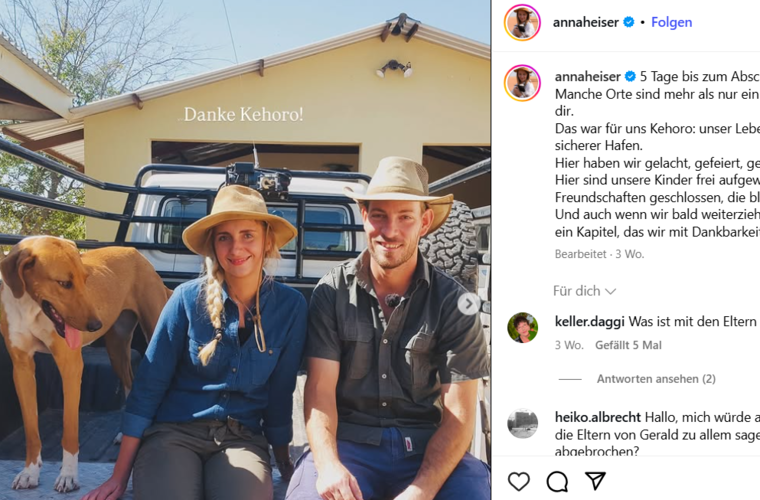The height and width of the screenshot is (500, 760).
Task: Click the verified badge beside the header username
Action: point(629,22)
